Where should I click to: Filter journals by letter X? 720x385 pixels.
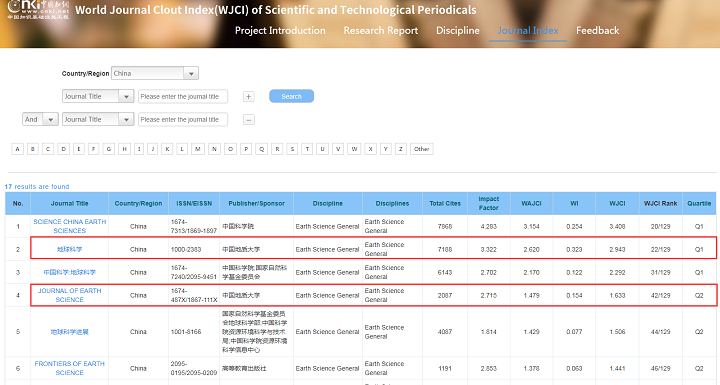point(371,149)
